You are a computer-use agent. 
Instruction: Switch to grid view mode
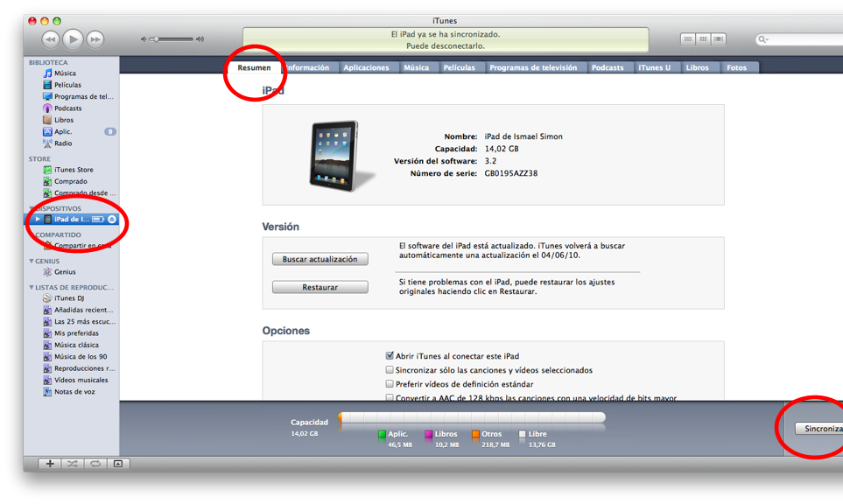click(x=703, y=39)
